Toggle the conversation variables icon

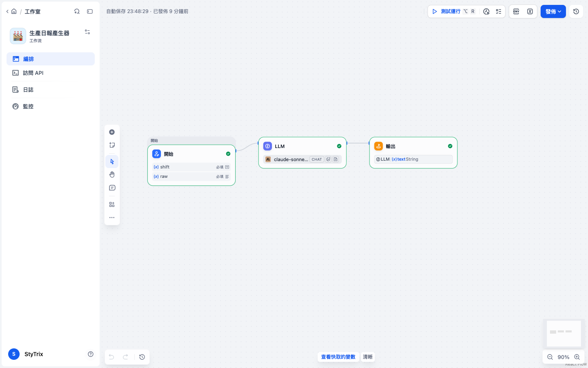(530, 11)
